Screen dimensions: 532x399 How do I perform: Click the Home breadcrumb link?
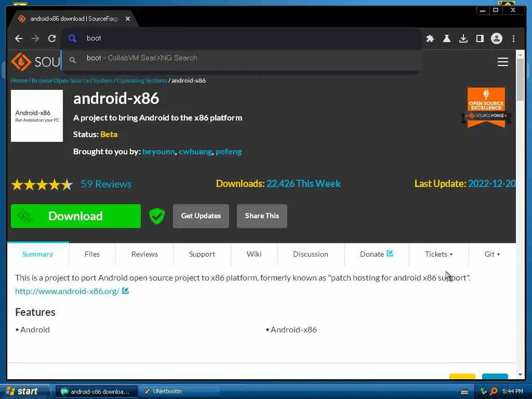point(19,81)
